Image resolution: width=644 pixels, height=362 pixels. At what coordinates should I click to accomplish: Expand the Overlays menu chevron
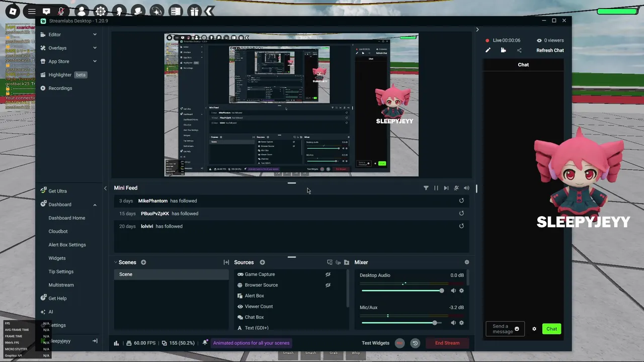[95, 48]
